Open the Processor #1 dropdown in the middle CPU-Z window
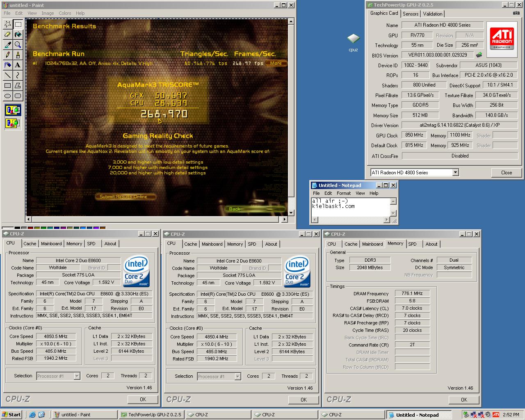This screenshot has height=420, width=525. (x=237, y=377)
